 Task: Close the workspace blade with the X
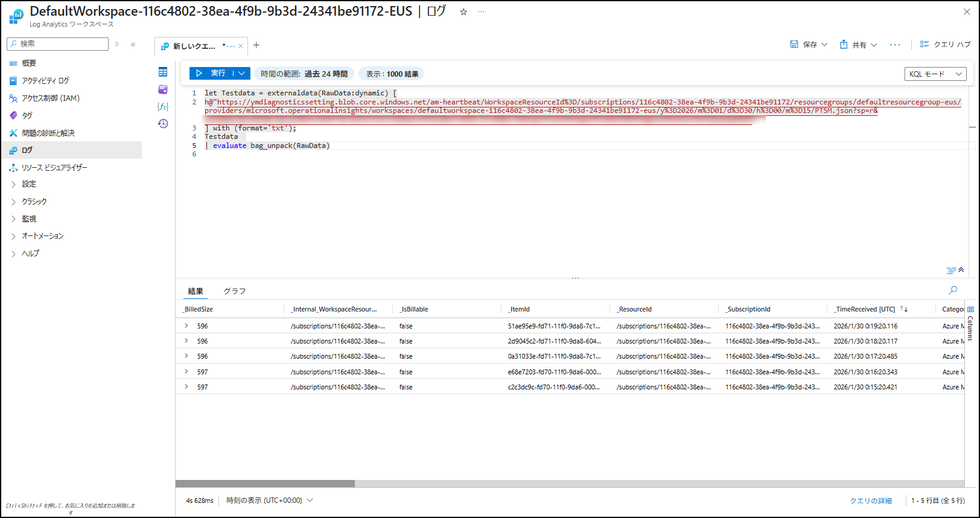pyautogui.click(x=967, y=11)
